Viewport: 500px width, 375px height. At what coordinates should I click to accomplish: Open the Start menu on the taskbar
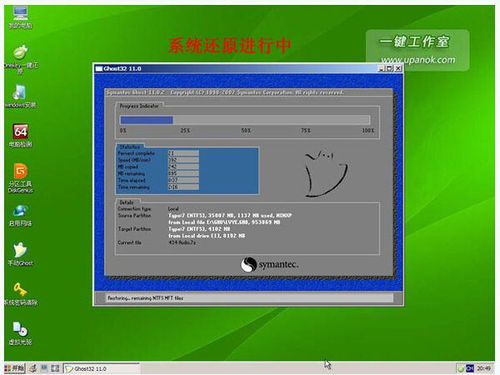point(14,368)
